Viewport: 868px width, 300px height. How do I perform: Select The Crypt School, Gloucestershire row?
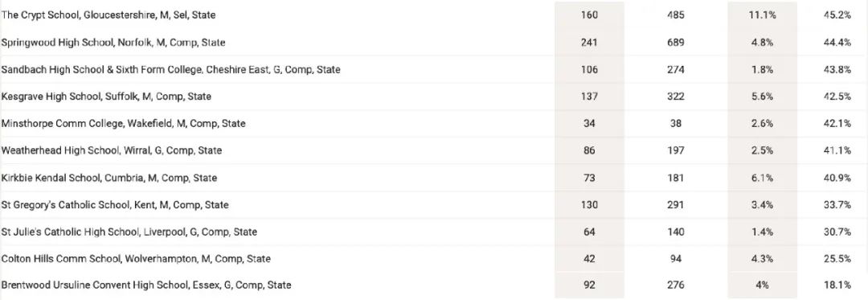[x=434, y=15]
